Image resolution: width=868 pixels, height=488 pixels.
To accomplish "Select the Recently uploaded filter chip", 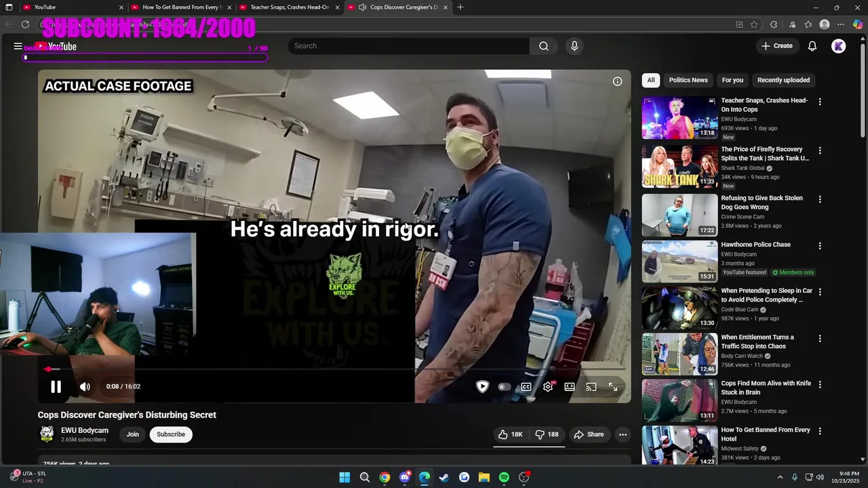I will [783, 80].
